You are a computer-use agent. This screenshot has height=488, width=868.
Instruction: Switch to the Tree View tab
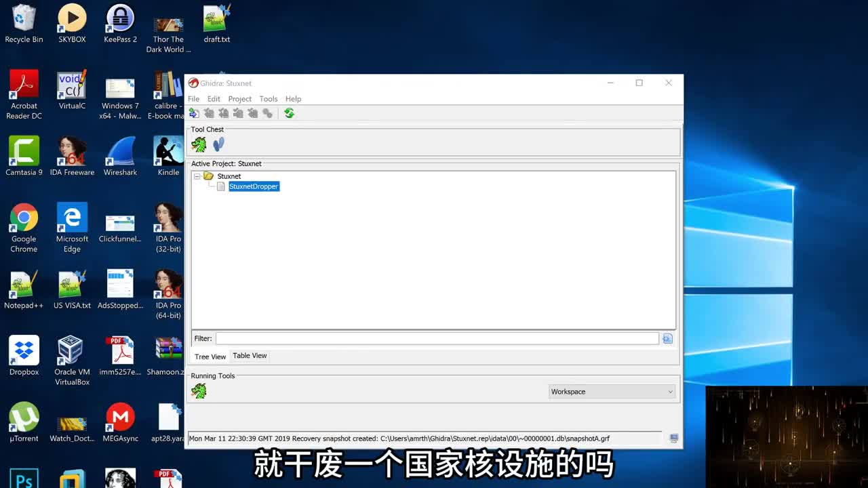tap(210, 357)
